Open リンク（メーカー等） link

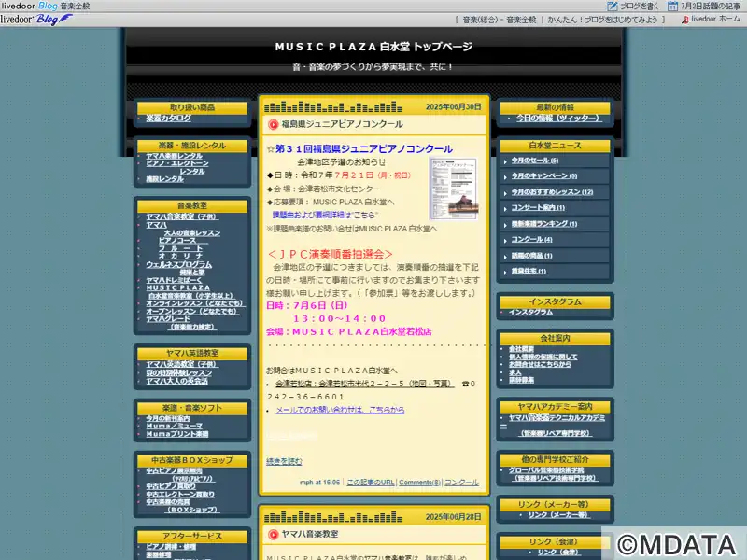558,515
